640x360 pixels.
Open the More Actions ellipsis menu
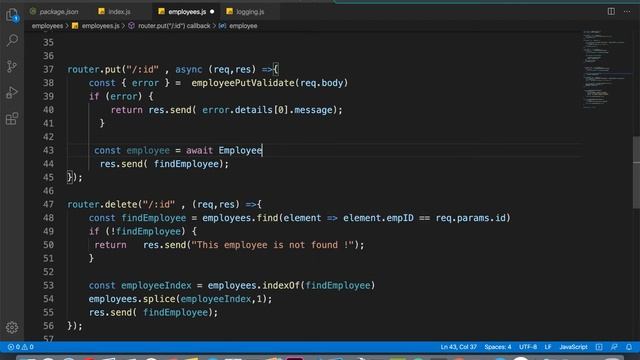point(627,11)
